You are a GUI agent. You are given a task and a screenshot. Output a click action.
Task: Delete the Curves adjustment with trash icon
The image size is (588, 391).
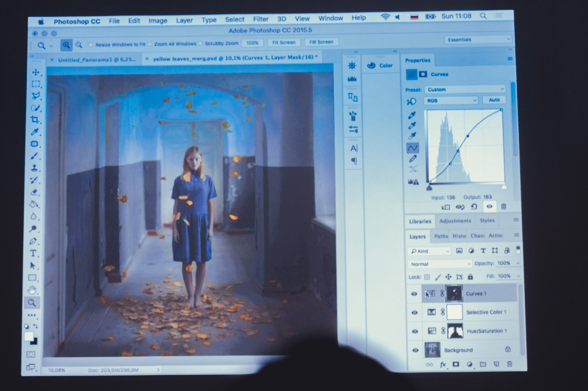(504, 207)
